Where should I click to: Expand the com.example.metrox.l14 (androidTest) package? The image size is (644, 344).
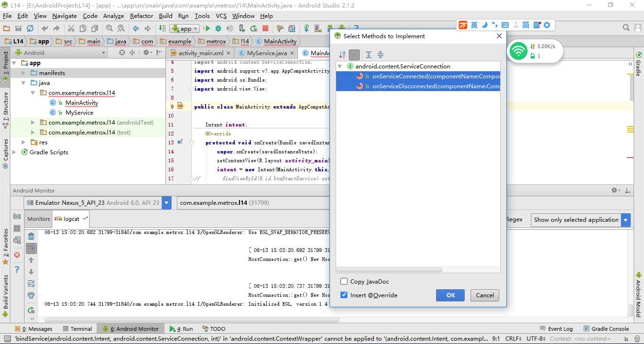[x=33, y=123]
